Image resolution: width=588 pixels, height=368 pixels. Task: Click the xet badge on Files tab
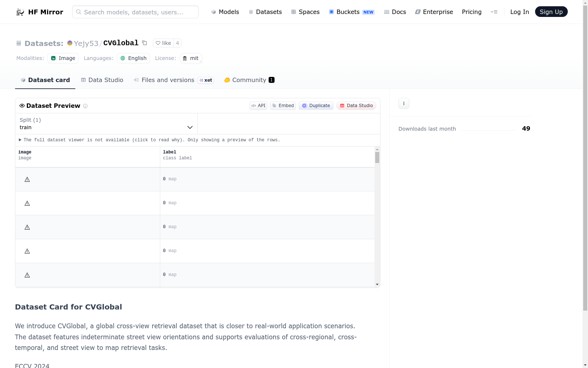click(x=206, y=80)
